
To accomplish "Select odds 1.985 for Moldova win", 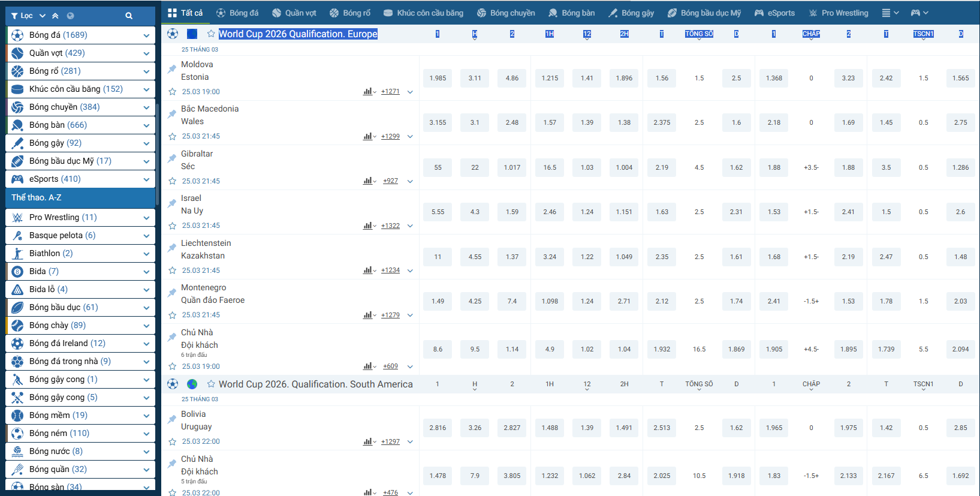I will [x=438, y=78].
